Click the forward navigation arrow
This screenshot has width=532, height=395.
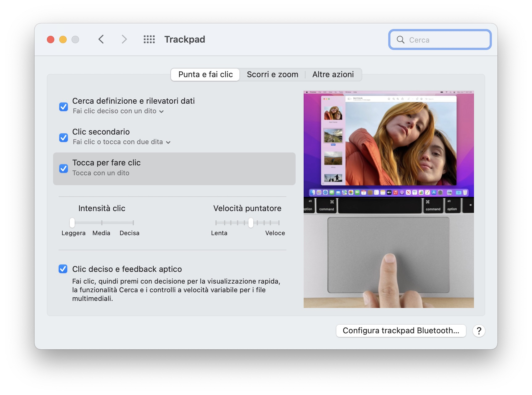[x=124, y=39]
